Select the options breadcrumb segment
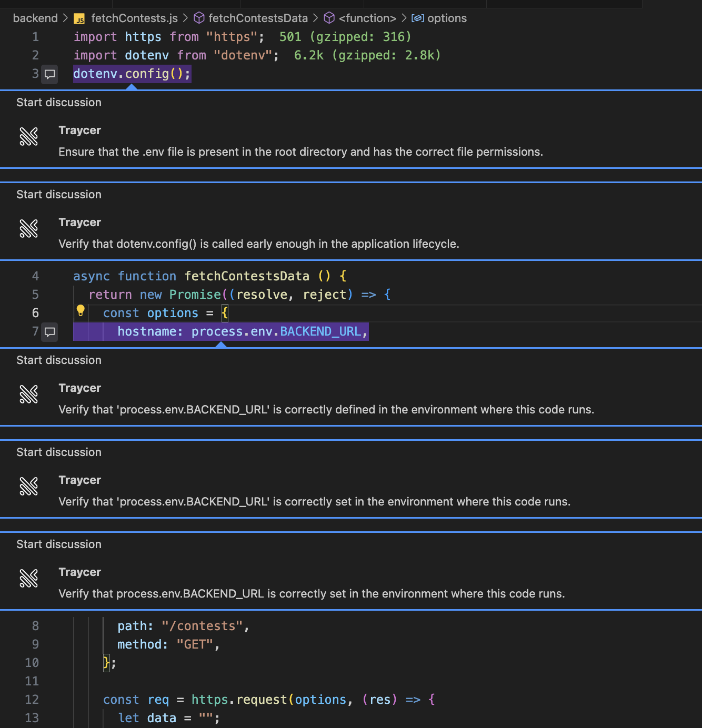This screenshot has width=702, height=728. point(447,18)
